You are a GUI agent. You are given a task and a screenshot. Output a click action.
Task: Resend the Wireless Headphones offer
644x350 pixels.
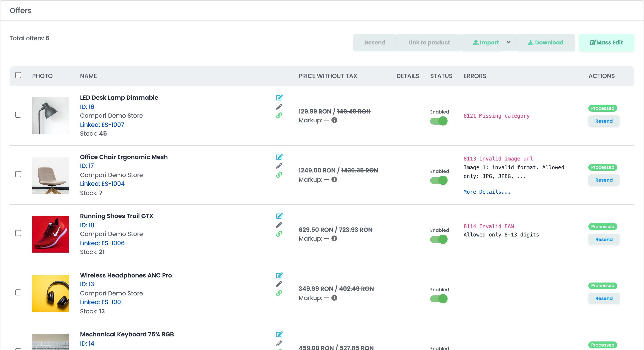coord(604,299)
